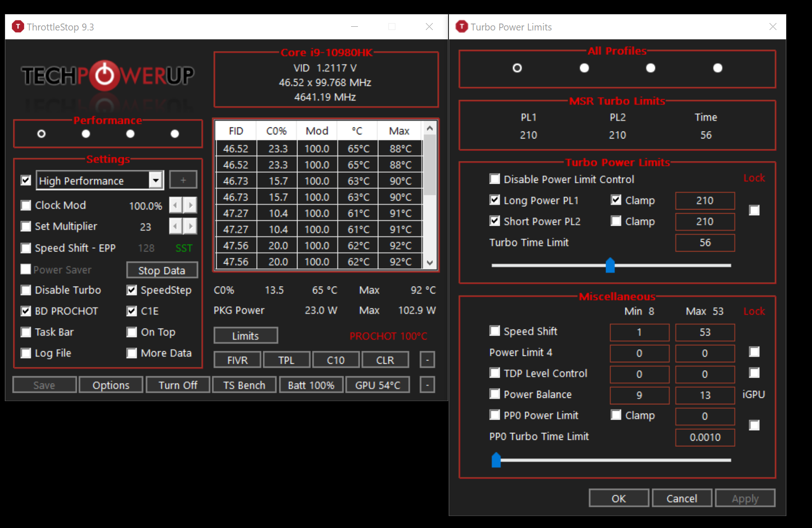Decrease Set Multiplier with left arrow
This screenshot has width=812, height=528.
coord(176,226)
